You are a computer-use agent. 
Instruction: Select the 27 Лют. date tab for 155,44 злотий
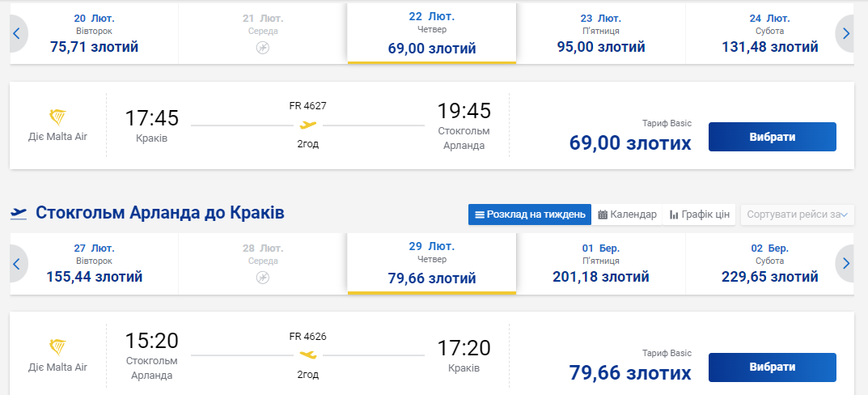[x=94, y=263]
